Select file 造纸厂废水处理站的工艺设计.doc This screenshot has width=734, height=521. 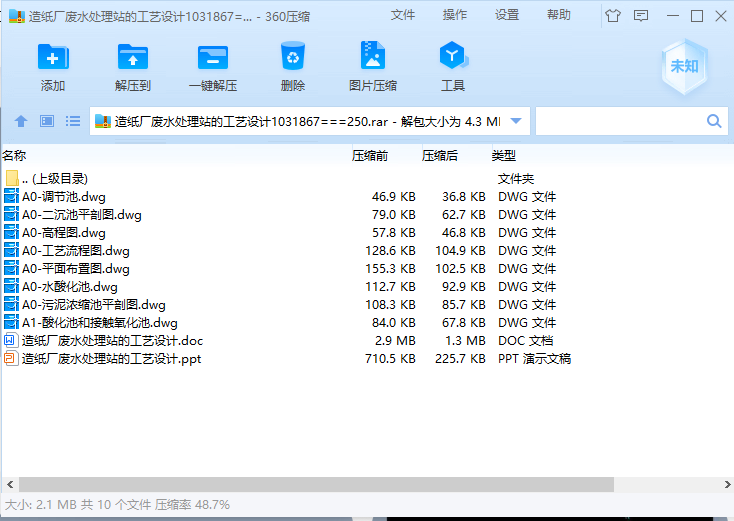point(368,340)
